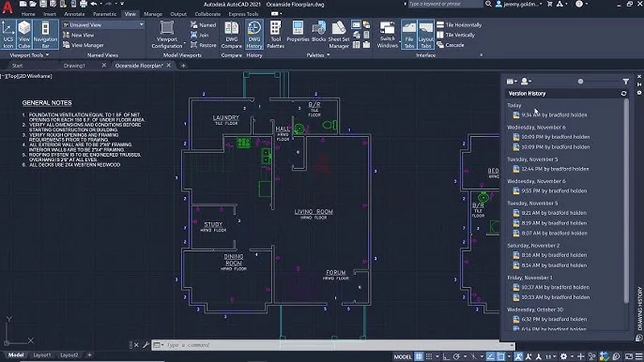
Task: Adjust the Drawing History slider handle
Action: click(580, 81)
